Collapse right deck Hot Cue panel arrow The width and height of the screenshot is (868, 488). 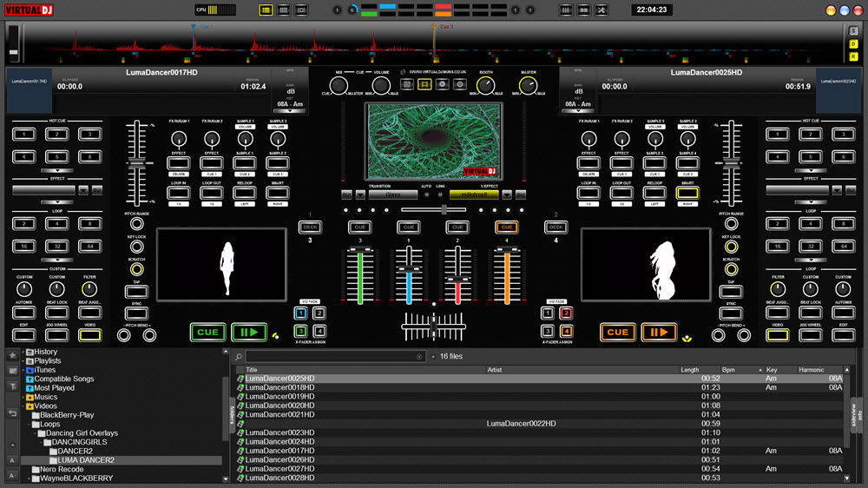[x=811, y=170]
